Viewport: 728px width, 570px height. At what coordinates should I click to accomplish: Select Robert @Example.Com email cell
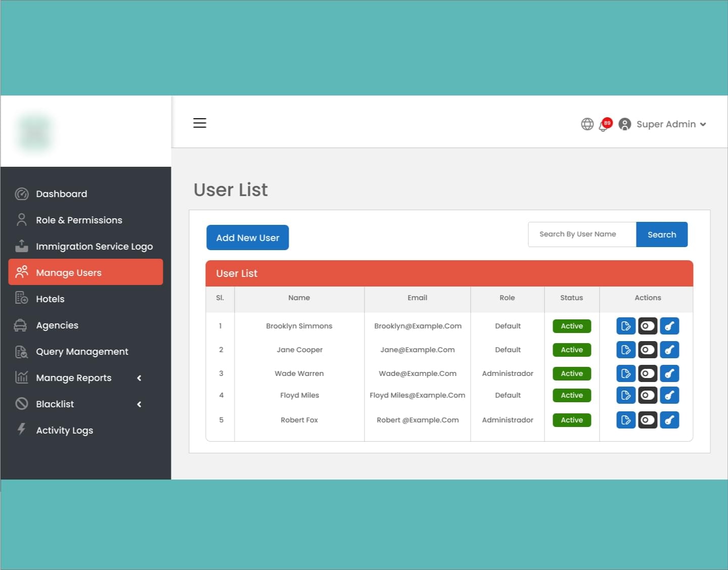click(418, 420)
